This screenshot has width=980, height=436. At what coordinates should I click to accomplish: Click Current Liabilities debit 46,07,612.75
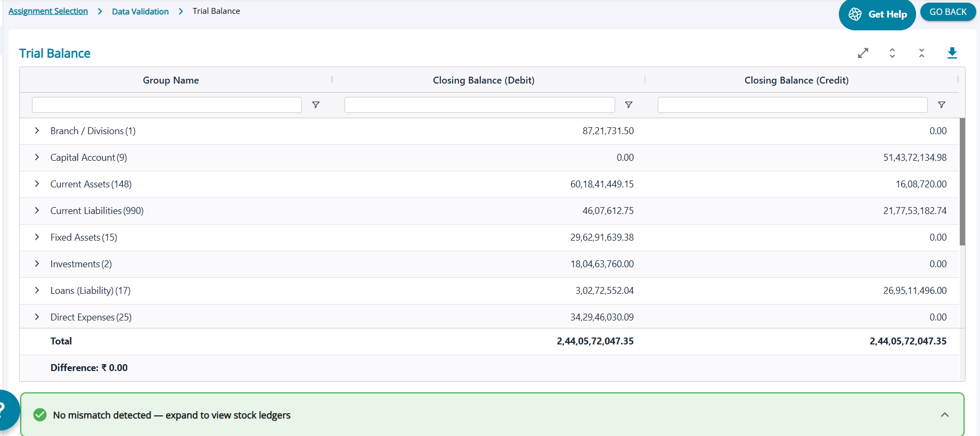pos(608,211)
